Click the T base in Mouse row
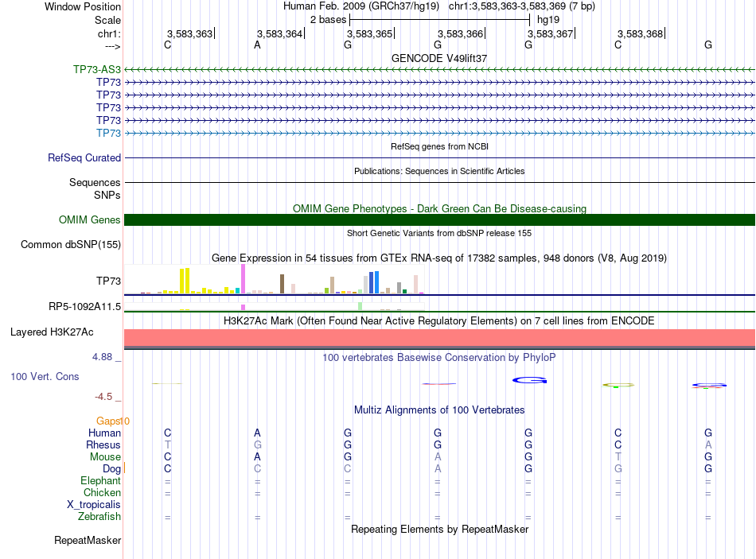The width and height of the screenshot is (756, 559). click(x=618, y=457)
